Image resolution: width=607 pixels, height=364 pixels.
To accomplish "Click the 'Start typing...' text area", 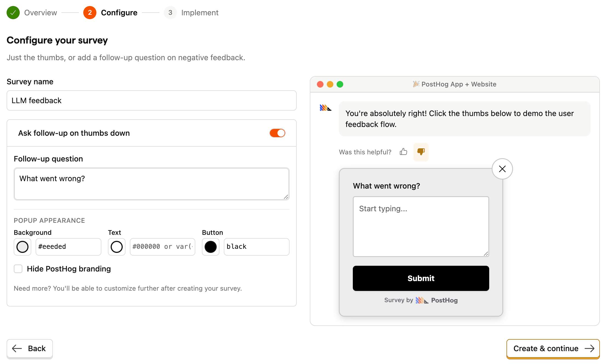I will (421, 227).
